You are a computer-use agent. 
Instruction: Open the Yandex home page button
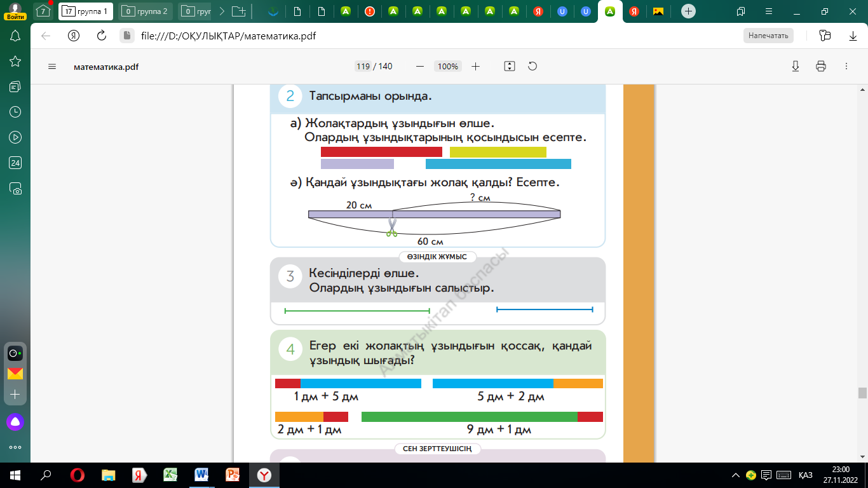tap(74, 36)
